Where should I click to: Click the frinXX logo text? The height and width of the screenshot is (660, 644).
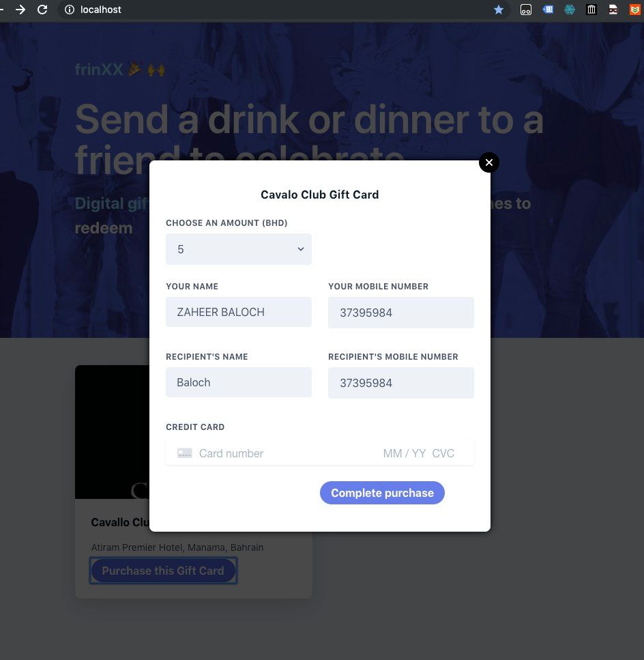pos(99,70)
